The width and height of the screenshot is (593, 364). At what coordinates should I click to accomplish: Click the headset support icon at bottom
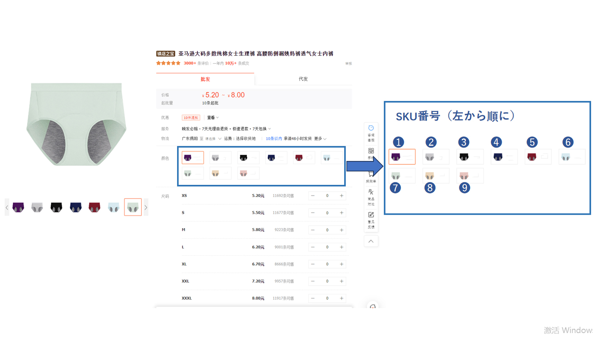pos(373,307)
